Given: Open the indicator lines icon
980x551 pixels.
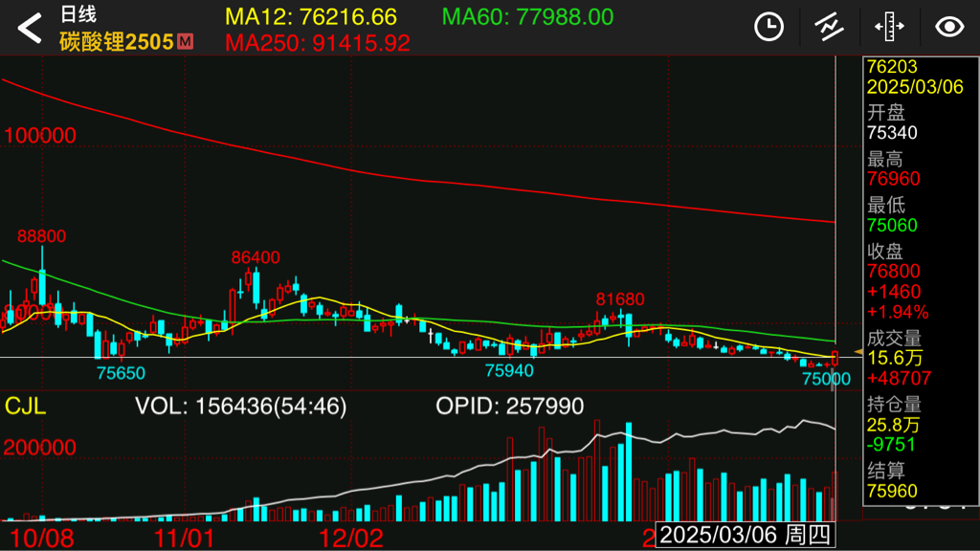Looking at the screenshot, I should tap(829, 27).
